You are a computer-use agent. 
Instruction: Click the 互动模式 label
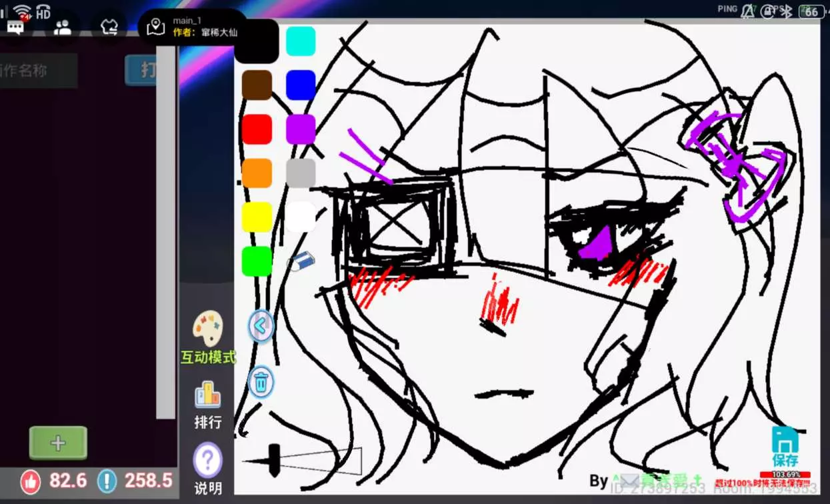click(x=208, y=357)
